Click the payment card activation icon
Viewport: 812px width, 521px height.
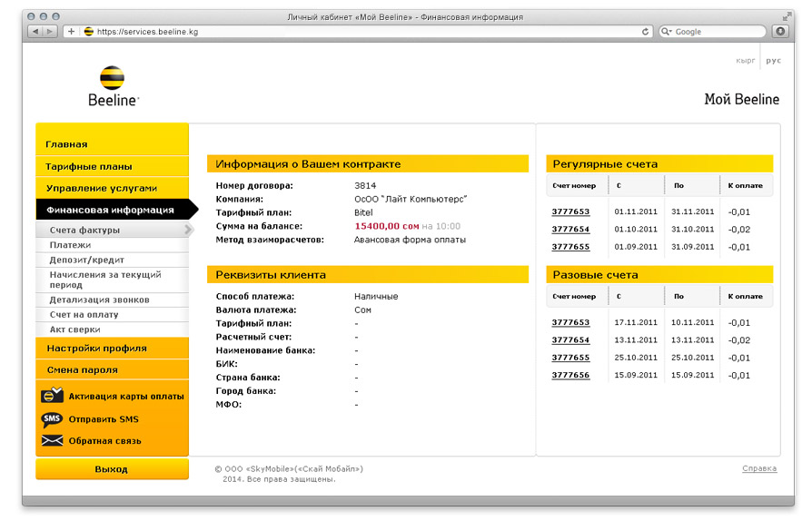pyautogui.click(x=51, y=395)
